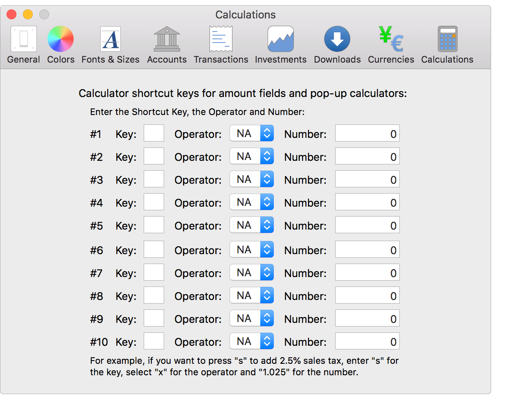This screenshot has height=399, width=532.
Task: Close the Calculations preferences window
Action: click(11, 14)
